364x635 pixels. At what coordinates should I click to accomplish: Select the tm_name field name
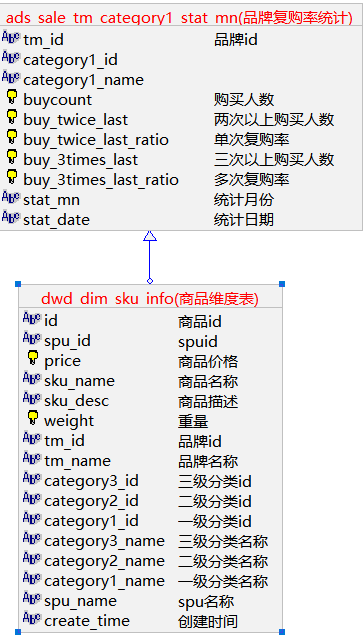coord(77,460)
